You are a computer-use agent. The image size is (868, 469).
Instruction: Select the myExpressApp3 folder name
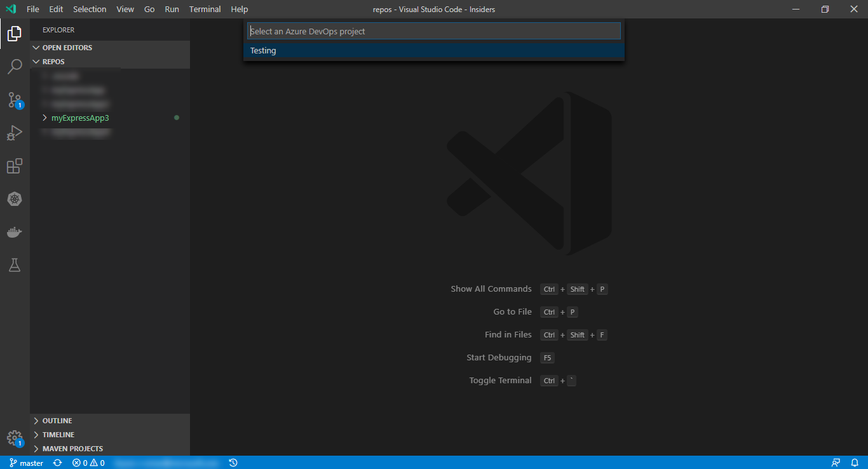[80, 118]
